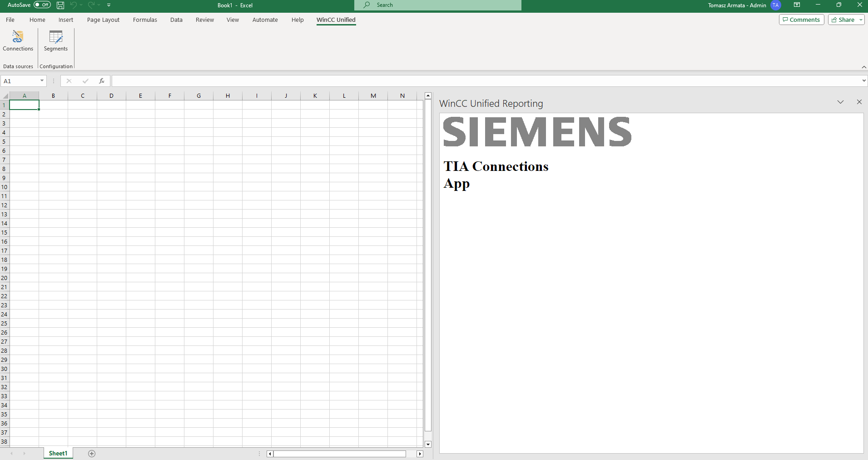Switch to the View tab
Image resolution: width=868 pixels, height=460 pixels.
(233, 20)
